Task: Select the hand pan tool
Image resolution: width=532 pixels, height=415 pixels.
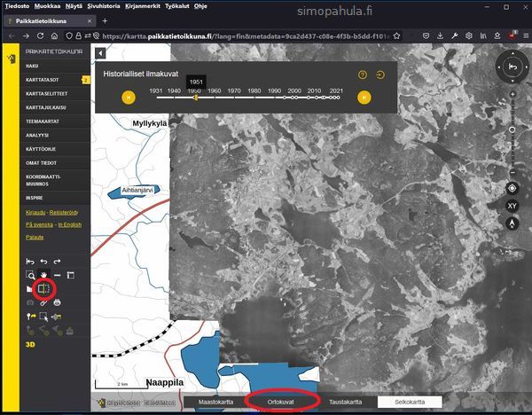Action: [x=43, y=274]
